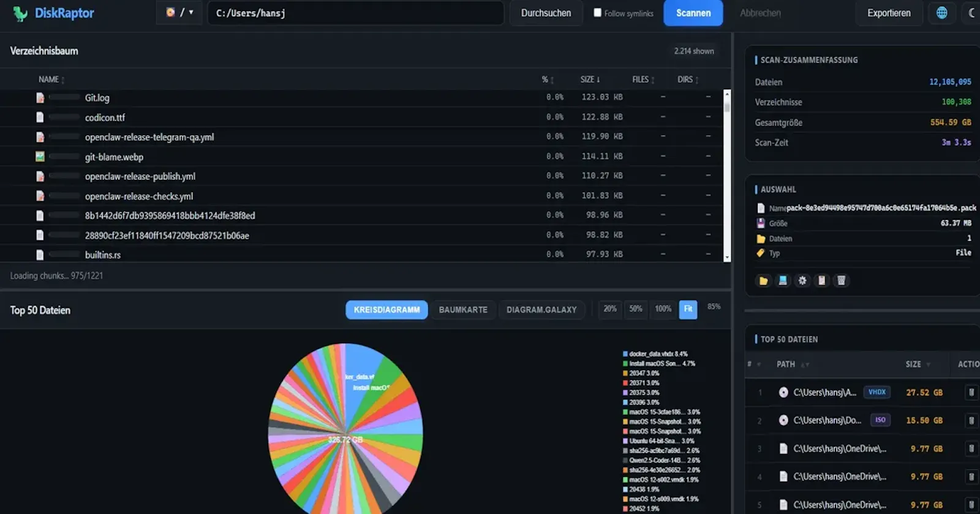Screen dimensions: 980x514
Task: Click the DiskRaptor dinosaur logo
Action: pos(21,13)
